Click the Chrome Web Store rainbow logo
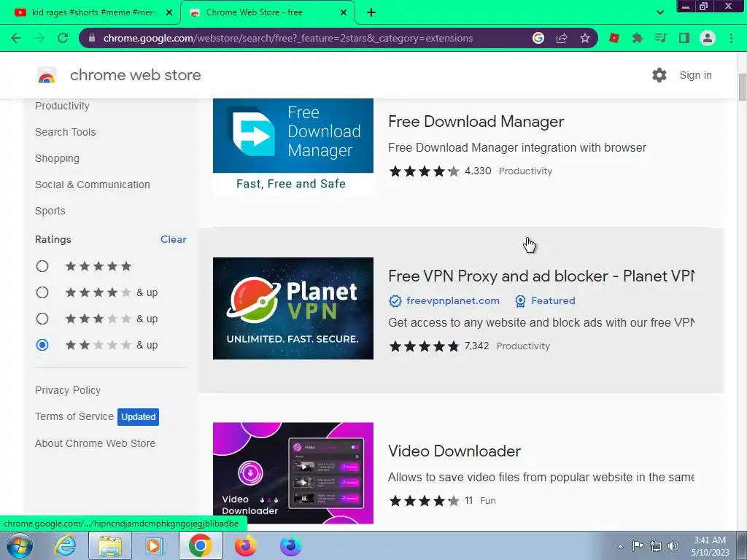 tap(47, 75)
